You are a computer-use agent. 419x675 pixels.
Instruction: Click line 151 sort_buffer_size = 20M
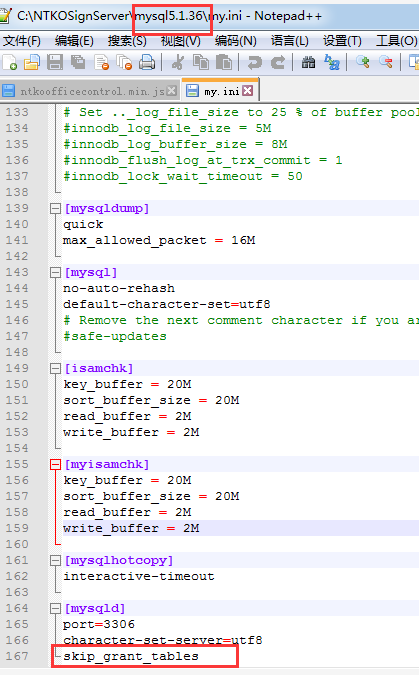[x=151, y=400]
